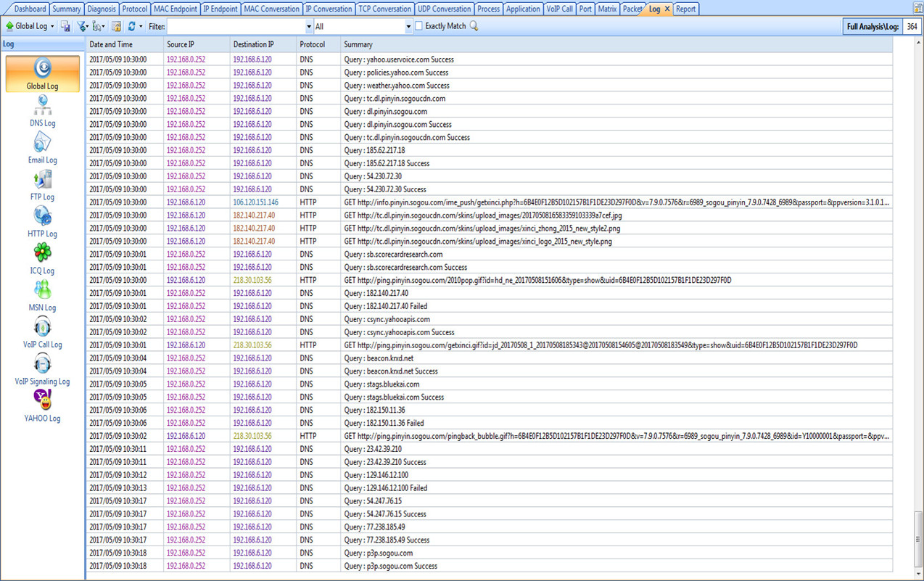This screenshot has height=581, width=924.
Task: Open the Process tab
Action: pyautogui.click(x=488, y=9)
